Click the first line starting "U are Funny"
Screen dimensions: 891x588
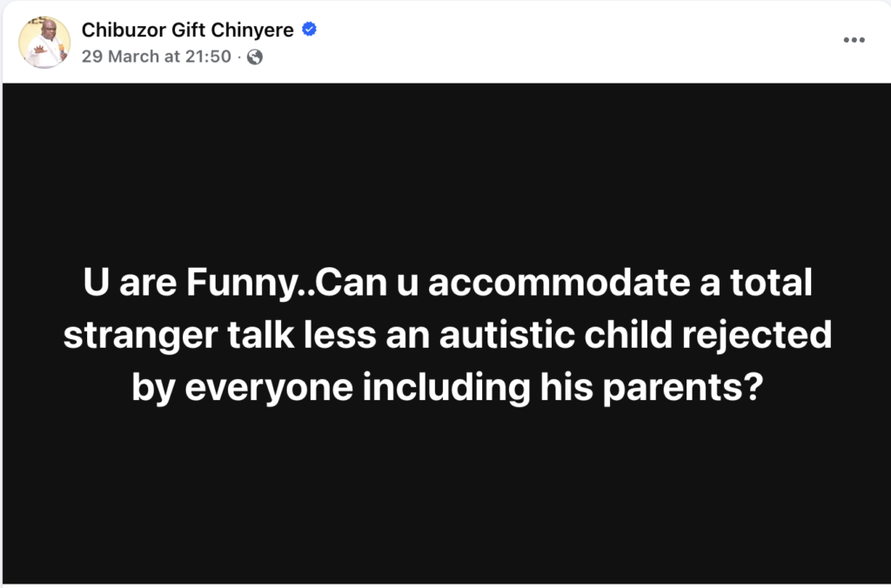(x=445, y=285)
